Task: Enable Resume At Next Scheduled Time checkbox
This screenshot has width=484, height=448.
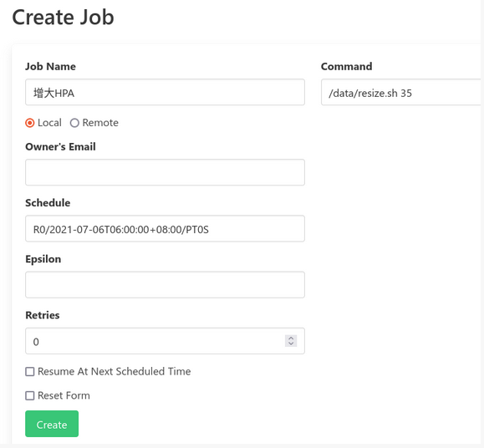Action: pyautogui.click(x=29, y=371)
